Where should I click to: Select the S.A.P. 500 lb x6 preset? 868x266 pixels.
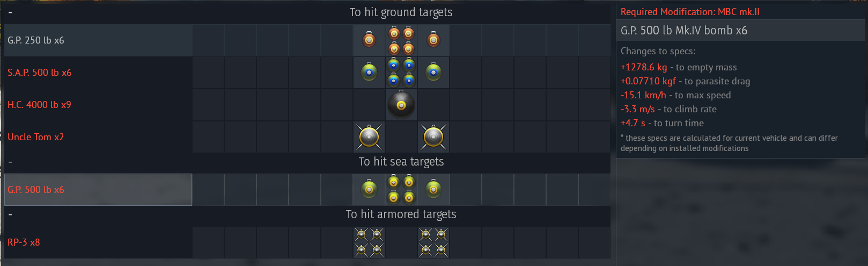40,73
